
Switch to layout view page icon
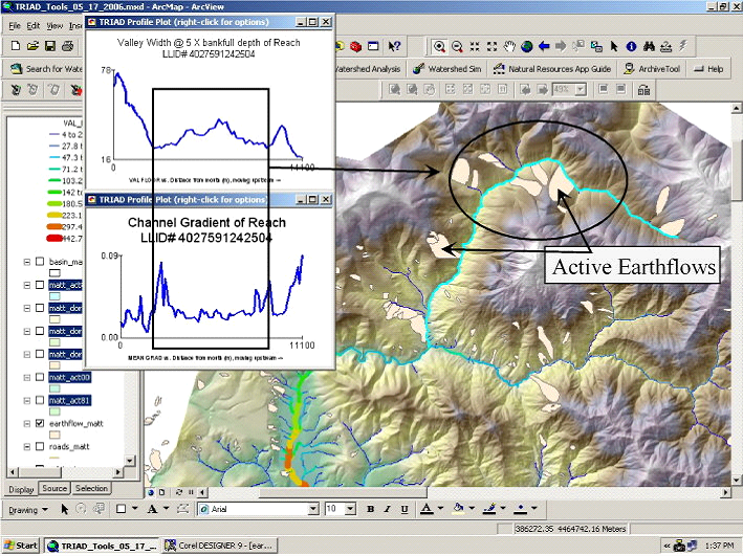point(162,492)
